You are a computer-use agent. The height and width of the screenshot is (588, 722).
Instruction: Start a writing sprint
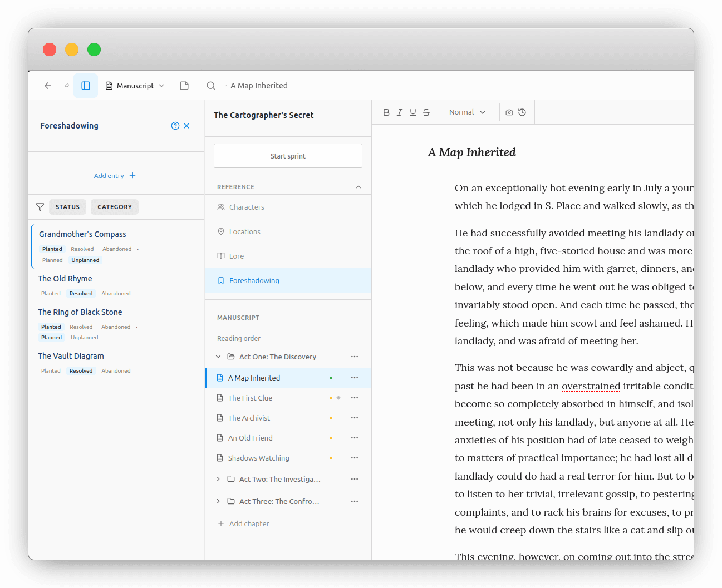(x=288, y=156)
